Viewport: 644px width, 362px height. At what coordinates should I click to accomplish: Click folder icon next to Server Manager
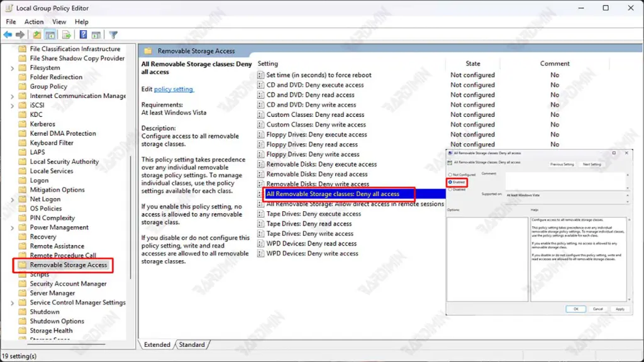23,293
